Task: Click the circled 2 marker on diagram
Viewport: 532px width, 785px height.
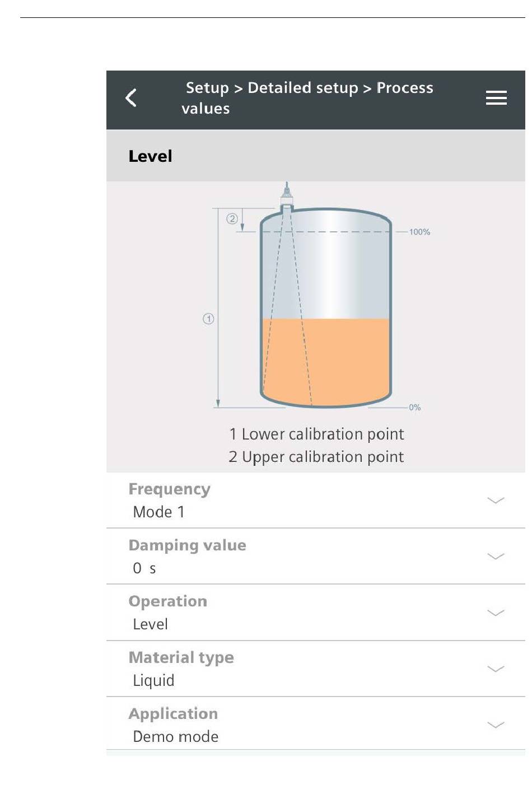Action: pos(232,219)
